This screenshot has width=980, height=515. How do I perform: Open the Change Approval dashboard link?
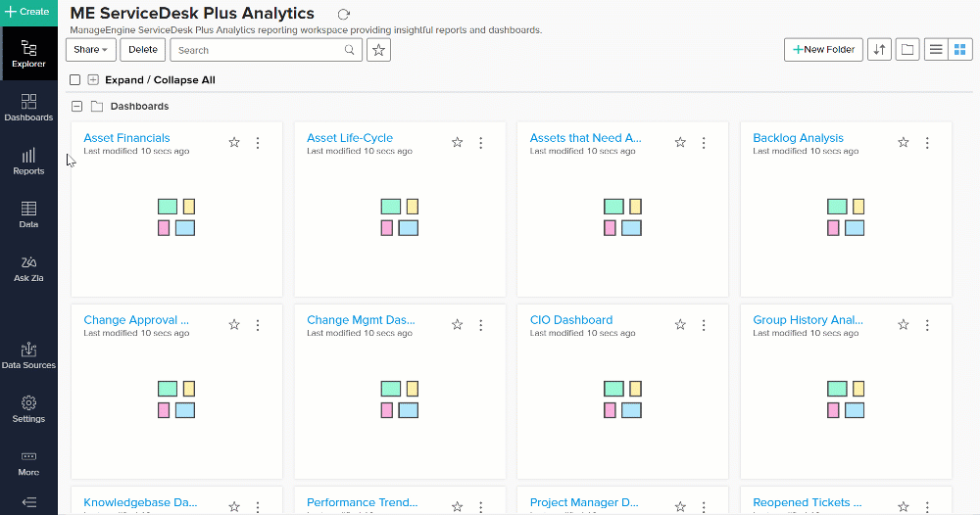[x=135, y=320]
